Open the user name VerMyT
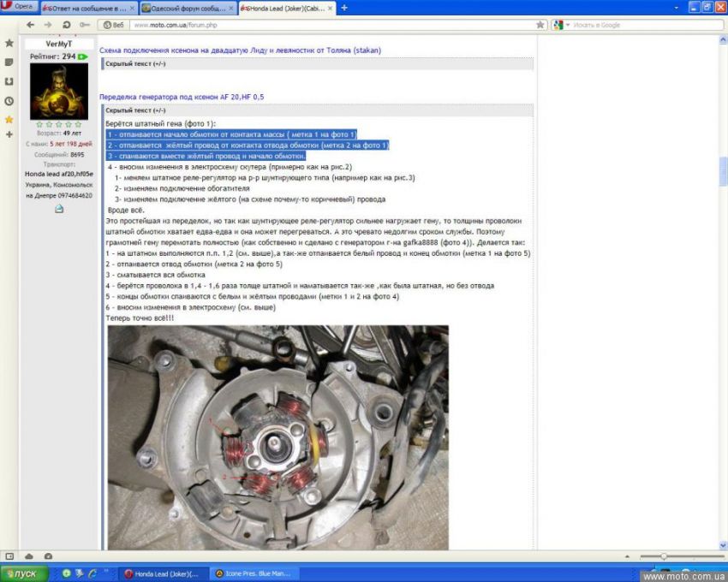The height and width of the screenshot is (582, 728). [x=59, y=45]
